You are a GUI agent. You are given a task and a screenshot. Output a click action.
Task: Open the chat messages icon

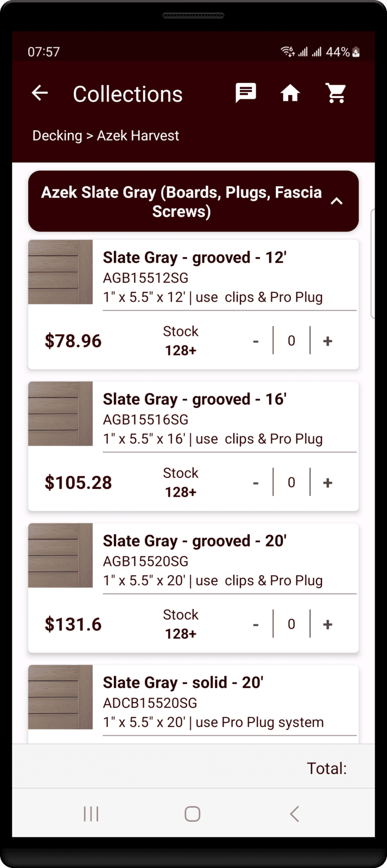(x=245, y=93)
